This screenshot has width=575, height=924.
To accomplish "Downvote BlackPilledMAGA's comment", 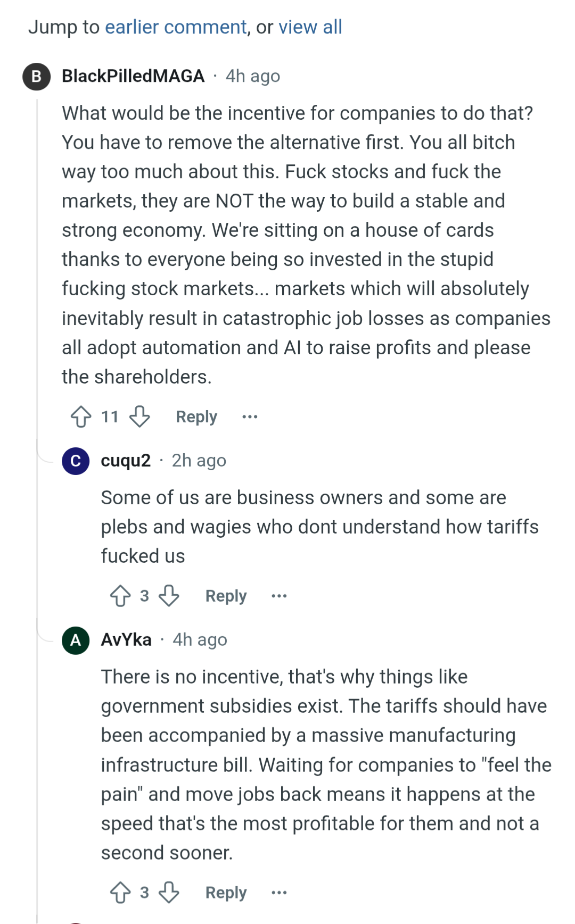I will pyautogui.click(x=140, y=417).
